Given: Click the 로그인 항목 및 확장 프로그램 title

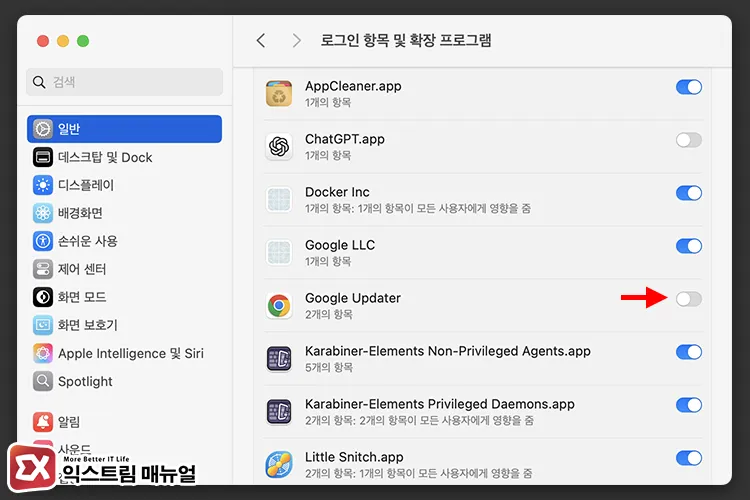Looking at the screenshot, I should [x=406, y=40].
